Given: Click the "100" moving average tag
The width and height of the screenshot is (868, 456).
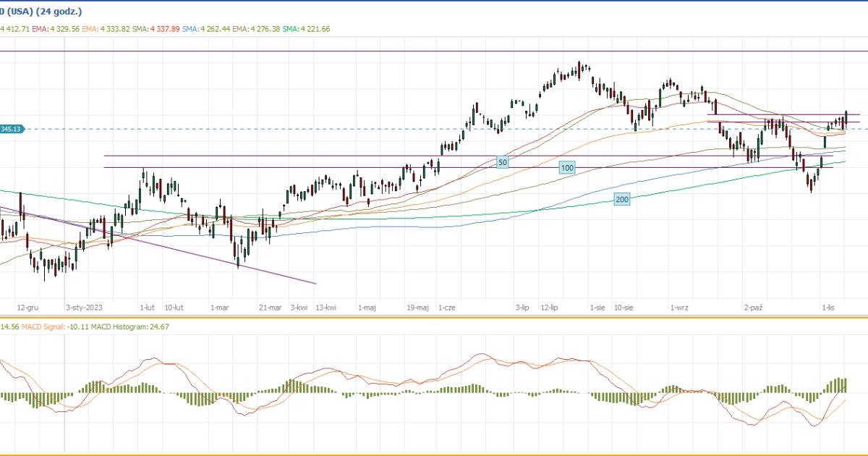Looking at the screenshot, I should pos(567,168).
